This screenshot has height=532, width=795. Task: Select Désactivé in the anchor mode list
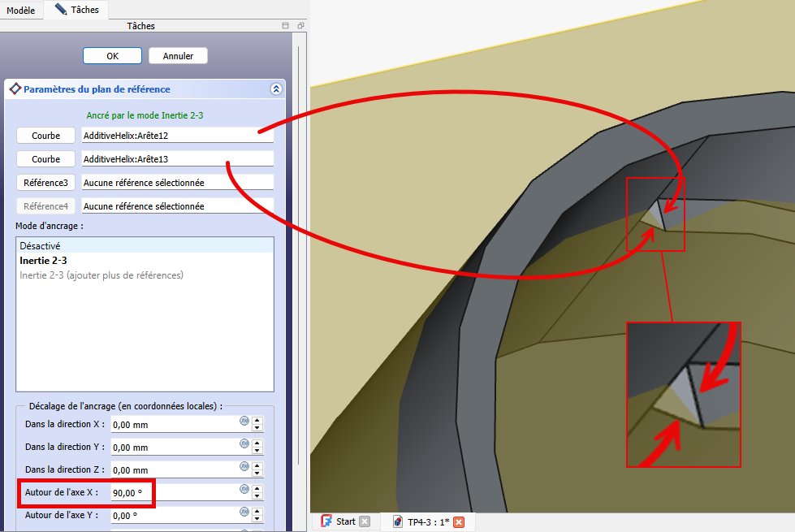pyautogui.click(x=41, y=245)
